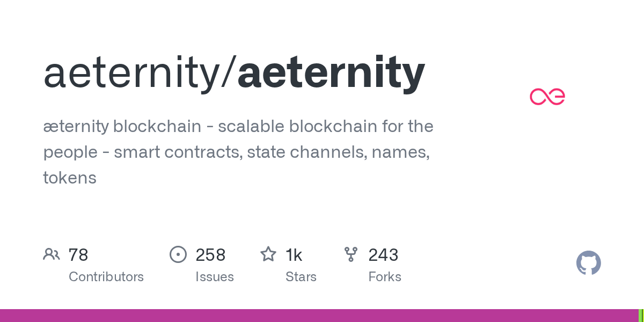The height and width of the screenshot is (322, 644).
Task: Select the 'Stars' label
Action: pyautogui.click(x=301, y=277)
